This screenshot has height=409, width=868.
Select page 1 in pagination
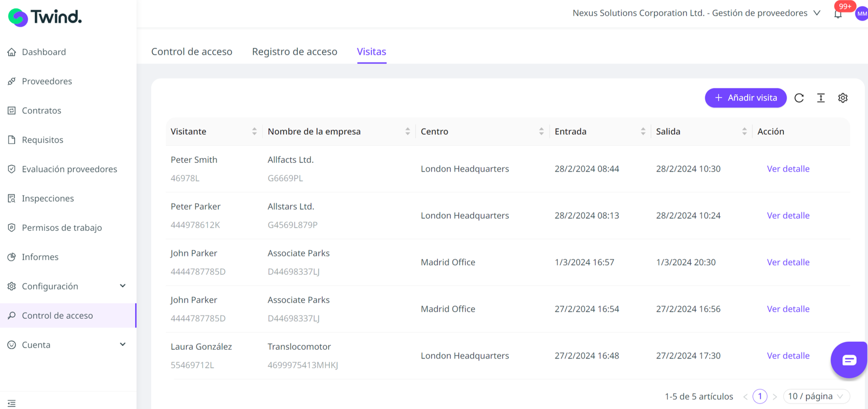(x=760, y=397)
